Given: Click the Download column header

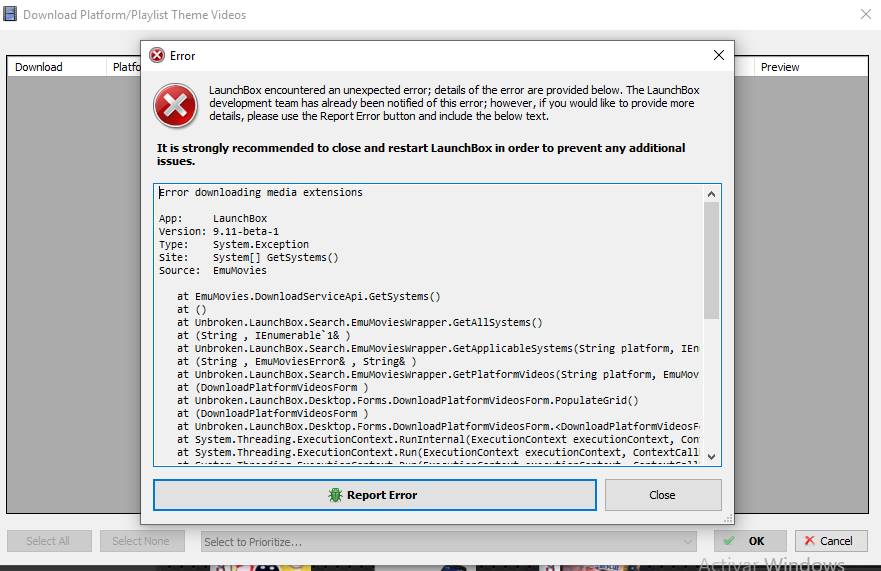Looking at the screenshot, I should click(56, 67).
